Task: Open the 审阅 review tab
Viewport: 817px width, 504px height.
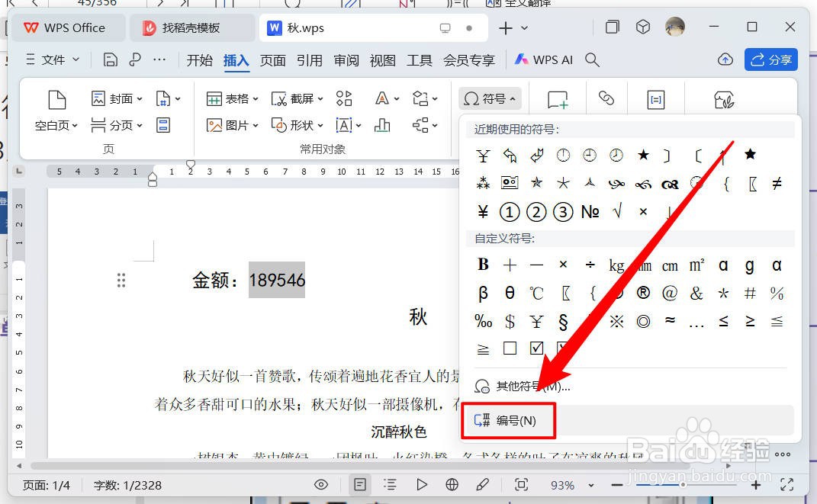Action: [346, 59]
